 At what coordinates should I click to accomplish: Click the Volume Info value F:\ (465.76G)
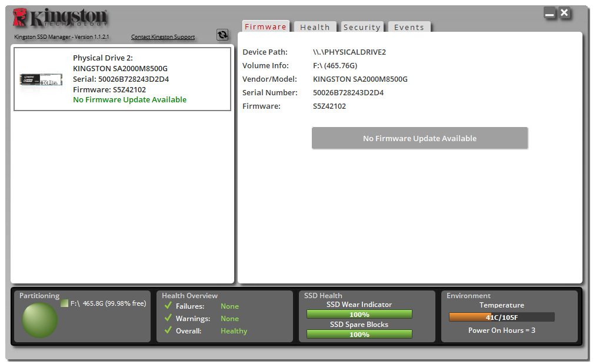click(x=335, y=66)
